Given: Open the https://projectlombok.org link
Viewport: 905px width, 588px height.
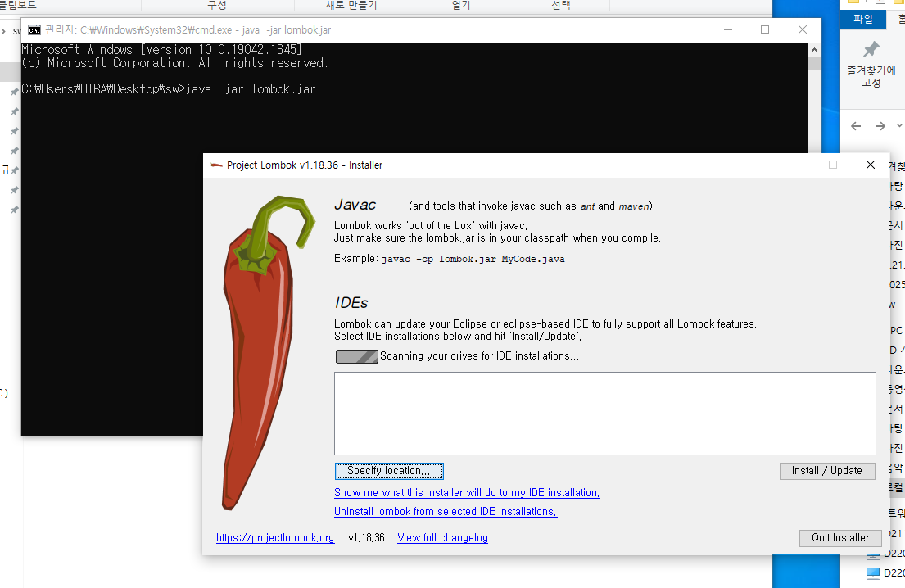Looking at the screenshot, I should pos(275,538).
